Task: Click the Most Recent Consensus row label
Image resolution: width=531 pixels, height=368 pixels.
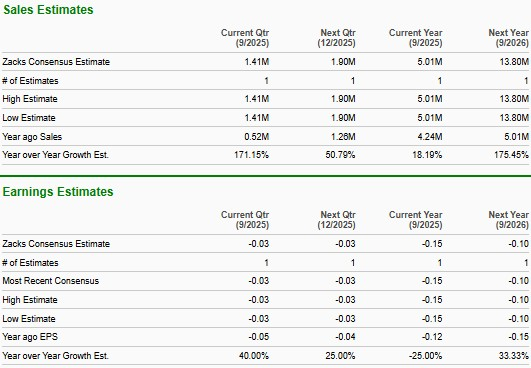Action: [x=50, y=281]
